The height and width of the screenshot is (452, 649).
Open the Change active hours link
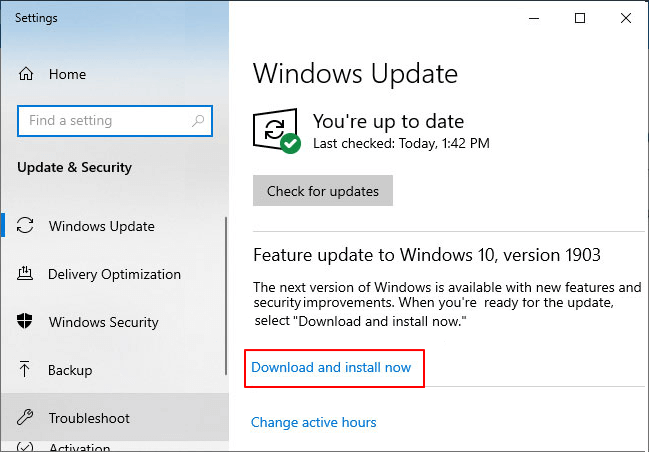pos(313,422)
